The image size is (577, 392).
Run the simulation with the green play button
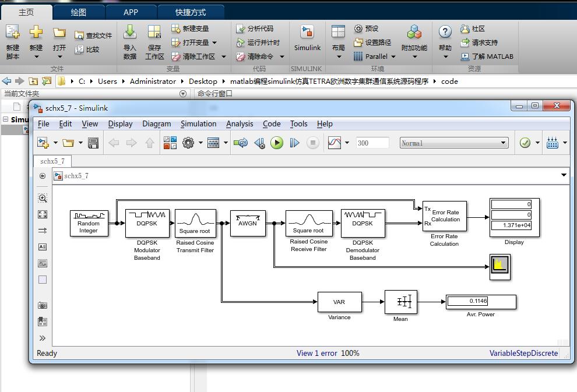pyautogui.click(x=277, y=143)
